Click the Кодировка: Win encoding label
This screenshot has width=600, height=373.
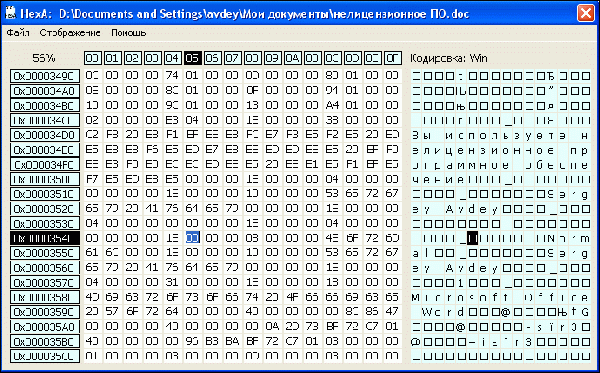coord(448,58)
